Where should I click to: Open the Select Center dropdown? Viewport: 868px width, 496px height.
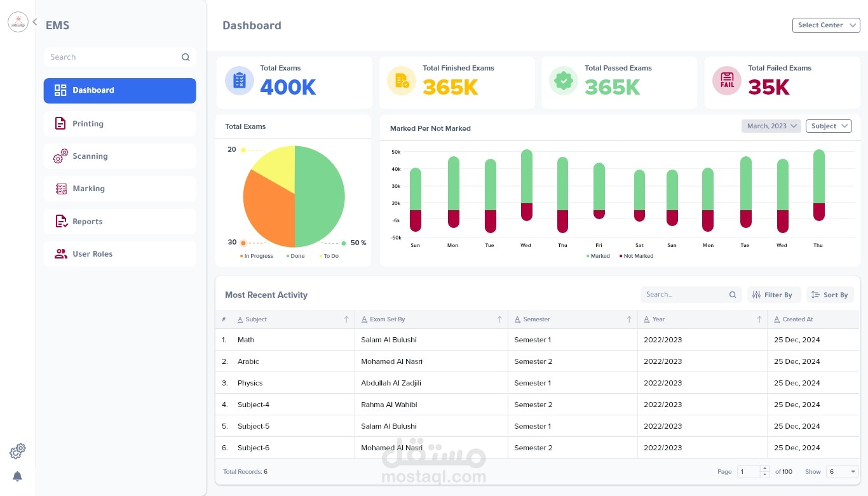(x=826, y=25)
